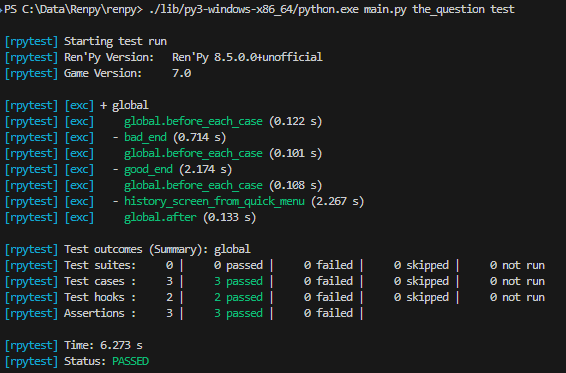Click the green 'PASSED' status text

(130, 361)
